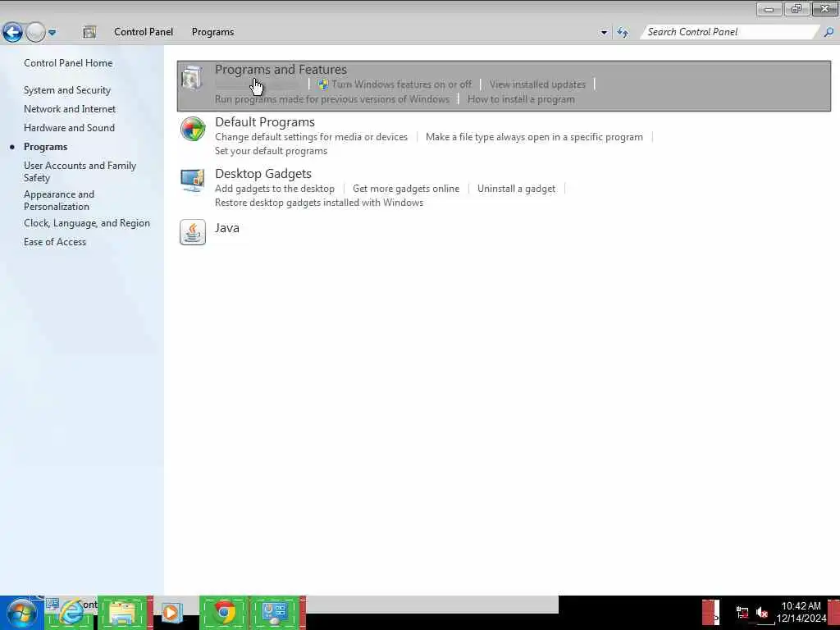
Task: Open the Java heading link
Action: [227, 228]
